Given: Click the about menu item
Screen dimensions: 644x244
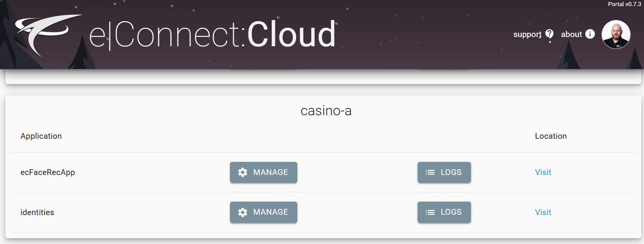Looking at the screenshot, I should click(571, 34).
